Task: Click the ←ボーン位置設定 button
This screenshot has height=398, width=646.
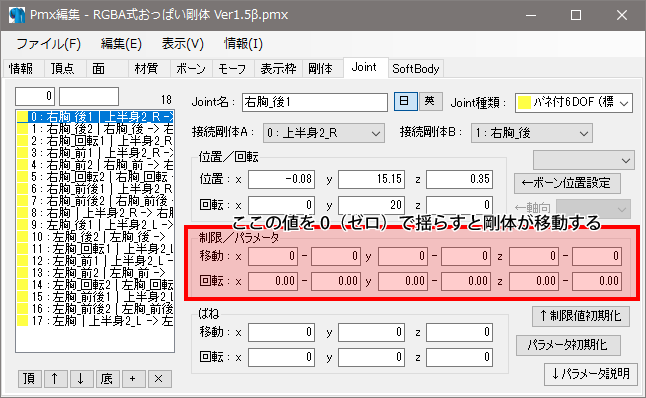Action: 567,183
